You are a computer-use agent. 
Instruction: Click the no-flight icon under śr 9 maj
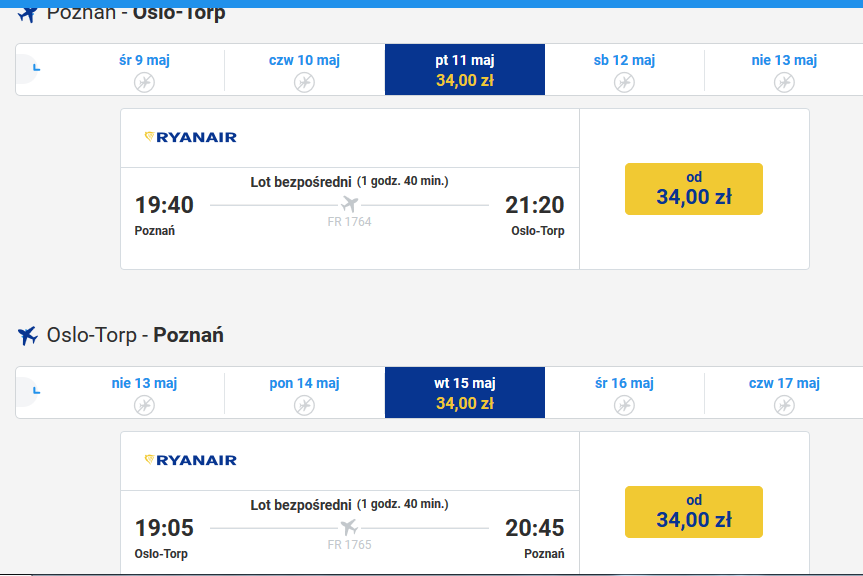144,83
